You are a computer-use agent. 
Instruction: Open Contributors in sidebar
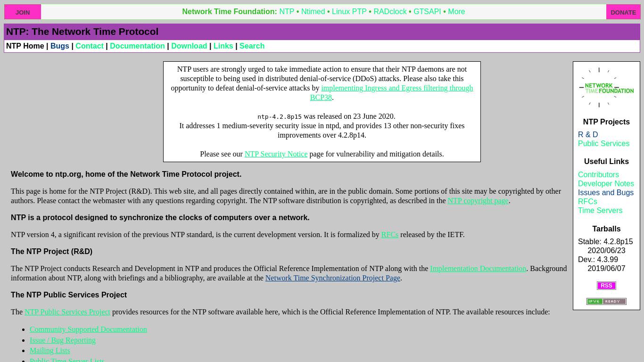tap(598, 175)
